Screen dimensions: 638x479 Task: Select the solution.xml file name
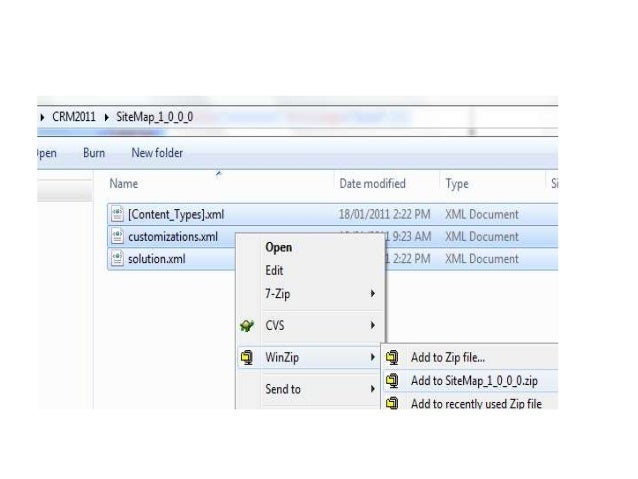click(x=157, y=259)
